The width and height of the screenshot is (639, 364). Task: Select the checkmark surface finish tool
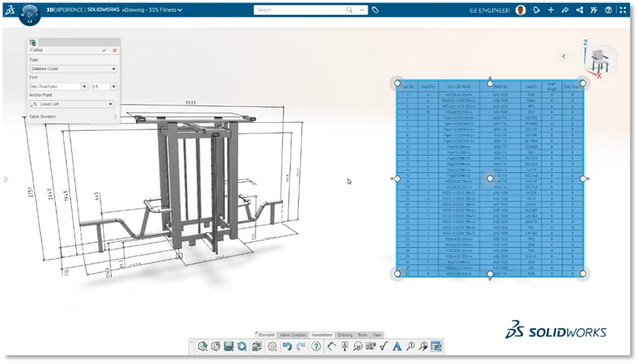[384, 346]
